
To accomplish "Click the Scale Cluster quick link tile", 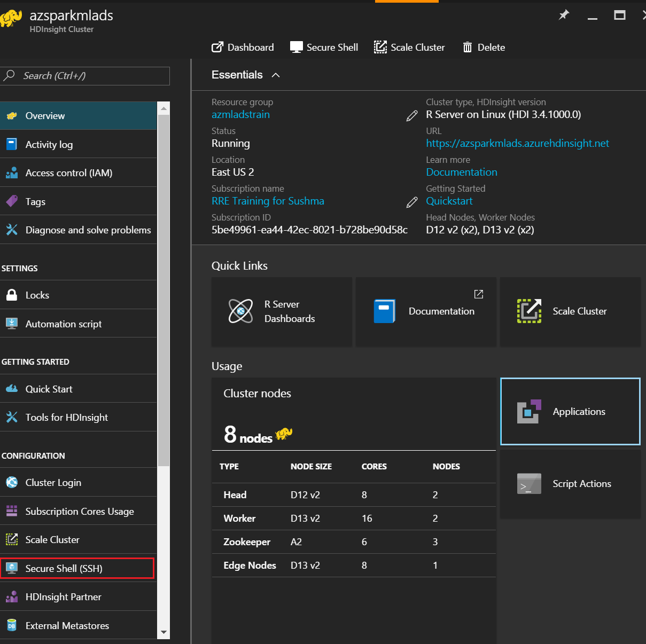I will click(x=570, y=311).
